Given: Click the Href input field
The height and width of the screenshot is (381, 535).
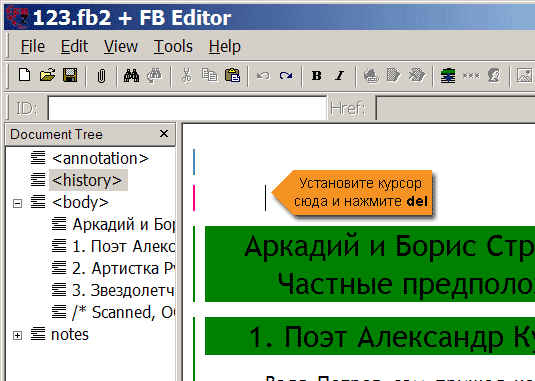Looking at the screenshot, I should (455, 108).
